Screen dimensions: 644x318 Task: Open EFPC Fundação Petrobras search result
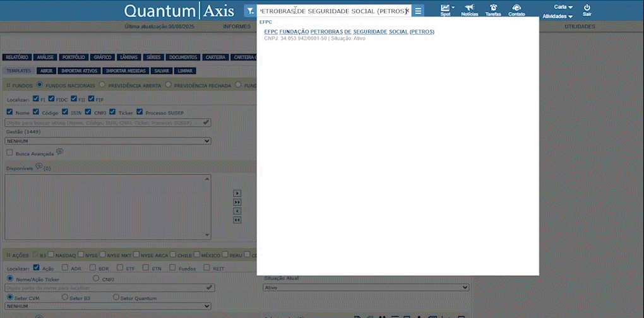pyautogui.click(x=349, y=32)
